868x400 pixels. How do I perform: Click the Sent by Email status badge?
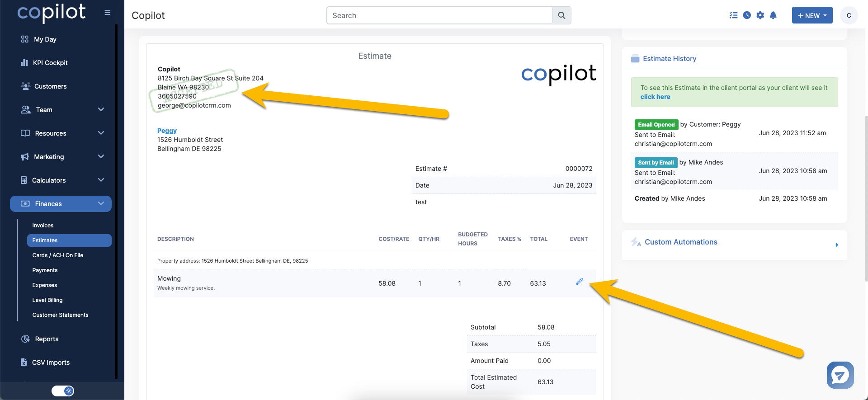tap(656, 163)
